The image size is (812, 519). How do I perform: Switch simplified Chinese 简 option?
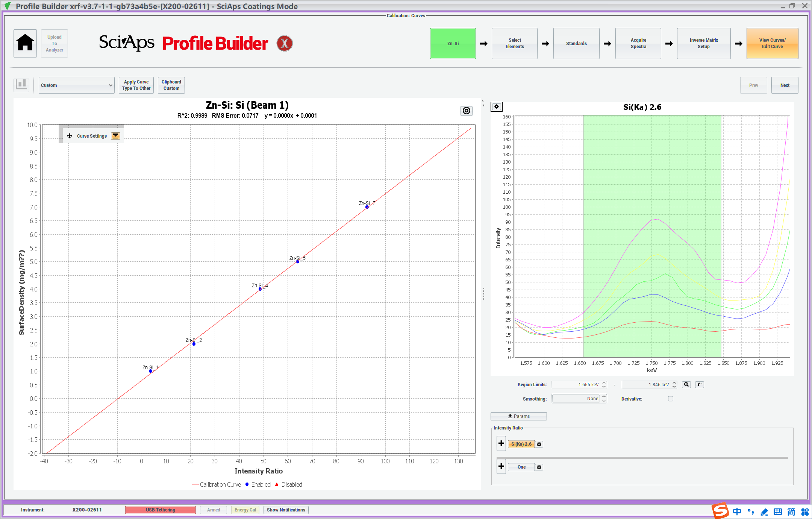pyautogui.click(x=791, y=511)
